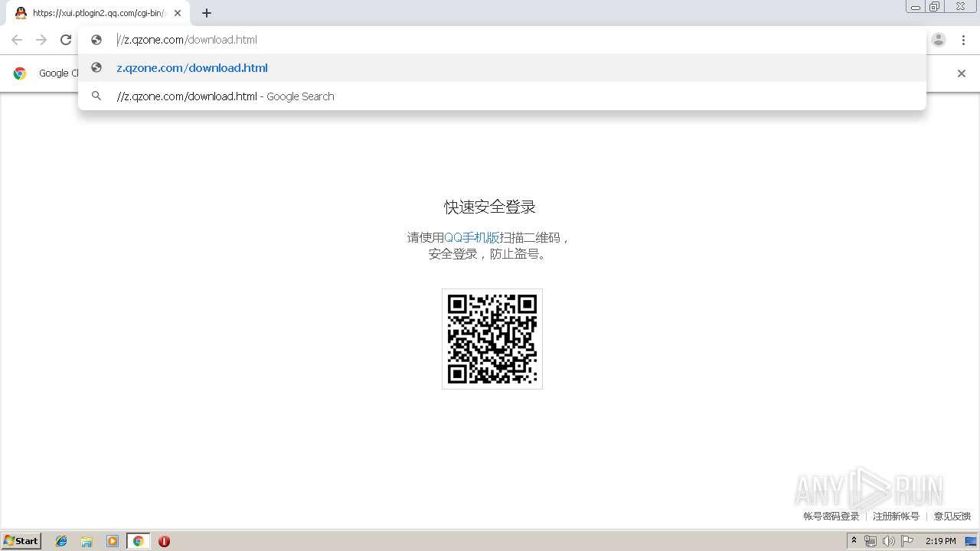
Task: Click the Show Desktop tray button
Action: pyautogui.click(x=972, y=541)
